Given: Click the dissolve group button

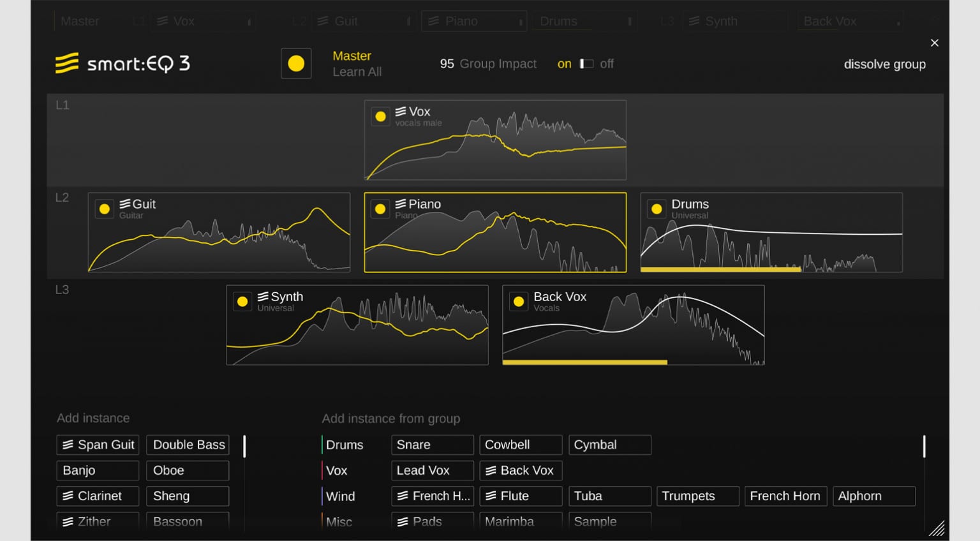Looking at the screenshot, I should [884, 64].
